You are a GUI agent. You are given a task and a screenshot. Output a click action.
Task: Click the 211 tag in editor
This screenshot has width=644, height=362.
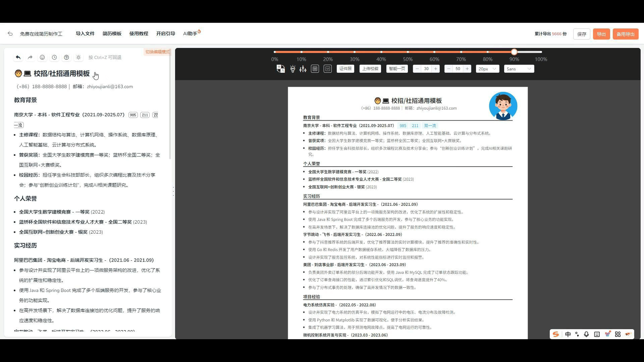(145, 115)
